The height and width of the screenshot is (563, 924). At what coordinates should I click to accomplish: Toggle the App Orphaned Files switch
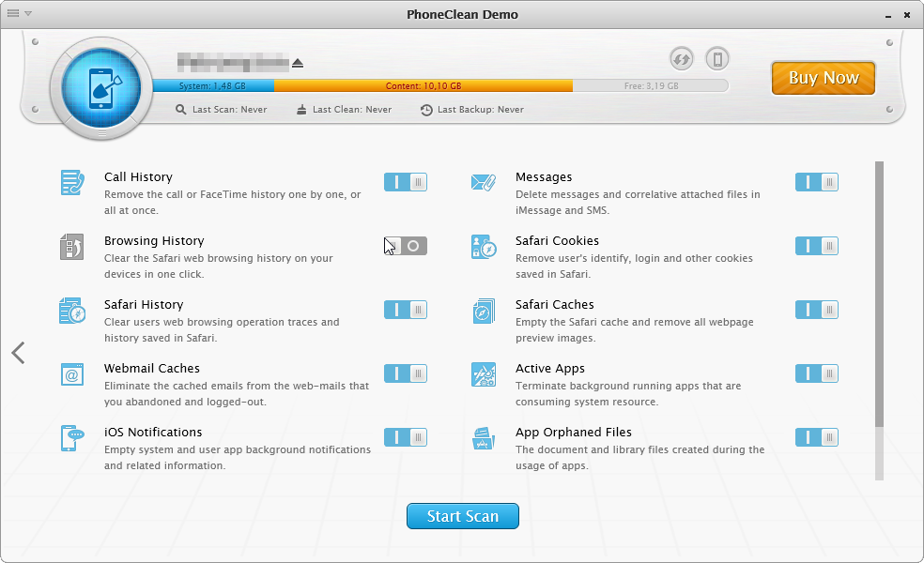coord(817,437)
